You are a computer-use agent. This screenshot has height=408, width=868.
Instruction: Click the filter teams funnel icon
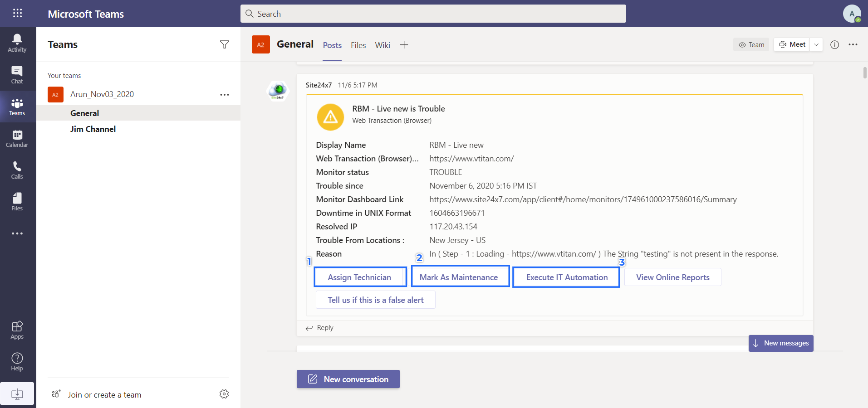click(224, 44)
